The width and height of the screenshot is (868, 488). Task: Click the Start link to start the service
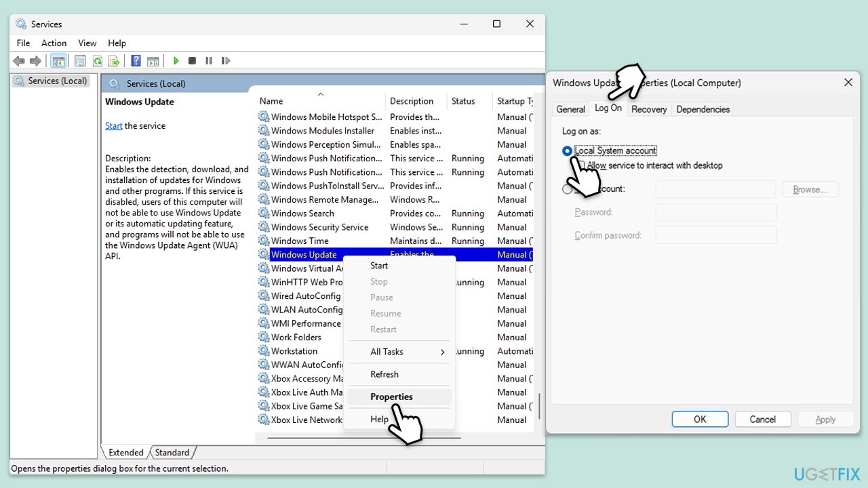coord(113,126)
